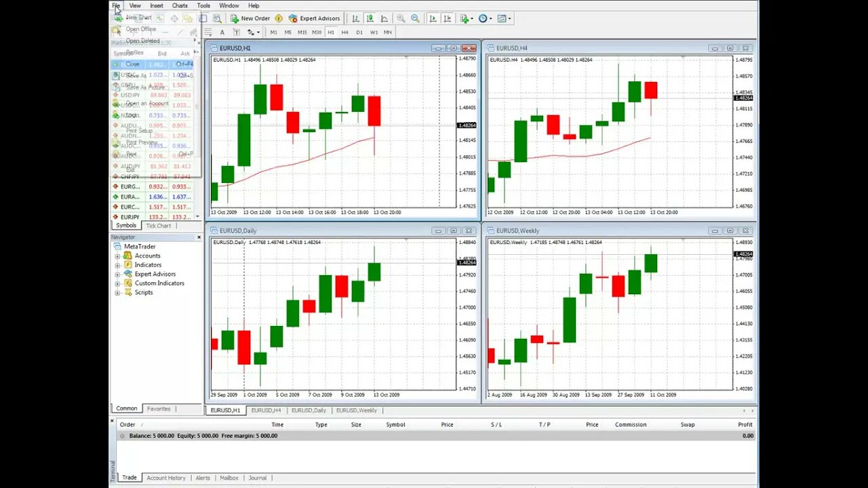Switch to Tick Chart tab in Market Watch
Viewport: 868px width, 488px height.
[x=159, y=226]
